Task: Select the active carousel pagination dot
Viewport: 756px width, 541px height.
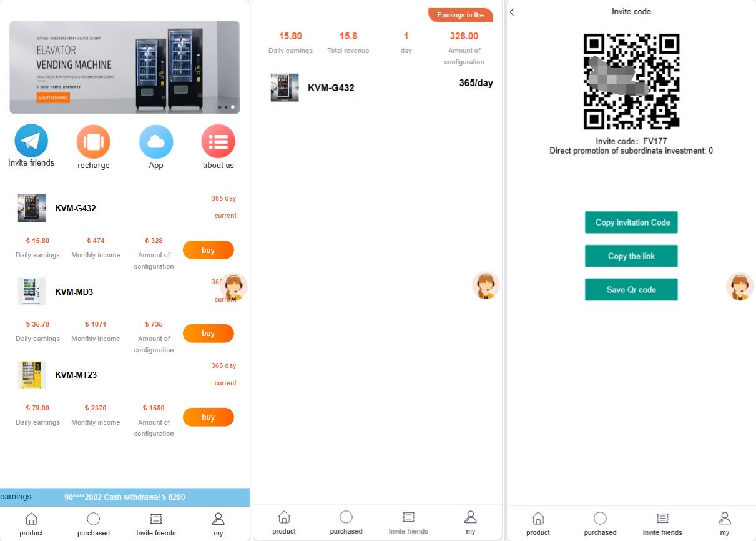Action: point(232,107)
